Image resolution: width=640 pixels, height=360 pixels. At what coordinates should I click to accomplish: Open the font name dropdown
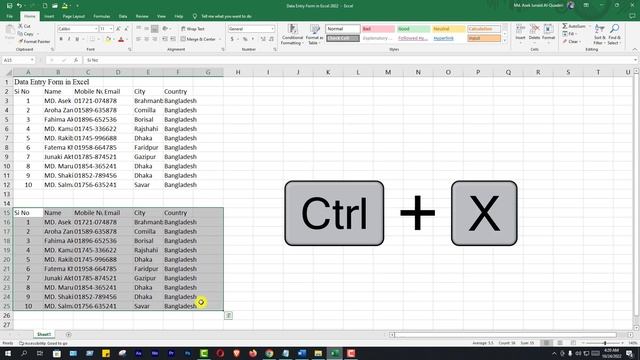coord(96,29)
